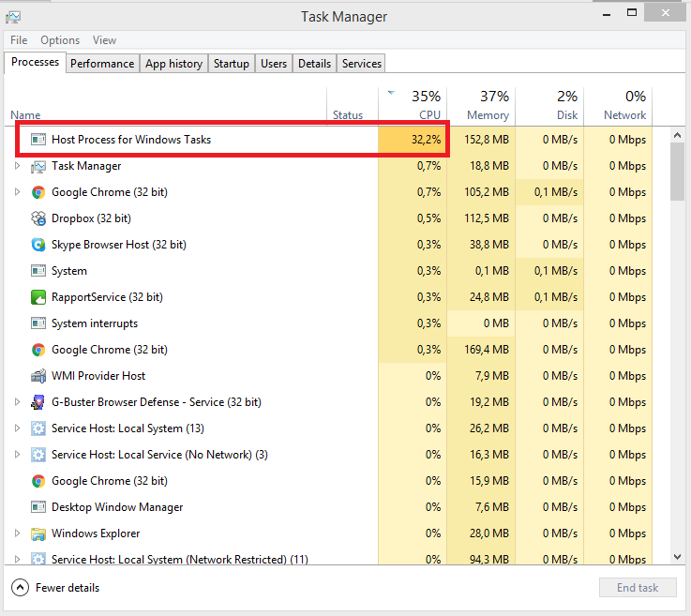Image resolution: width=691 pixels, height=616 pixels.
Task: Expand Service Host: Local Service (No Network)
Action: click(17, 455)
